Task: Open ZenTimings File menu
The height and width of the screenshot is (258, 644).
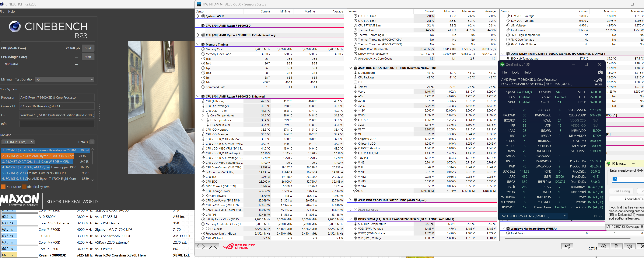Action: click(504, 72)
